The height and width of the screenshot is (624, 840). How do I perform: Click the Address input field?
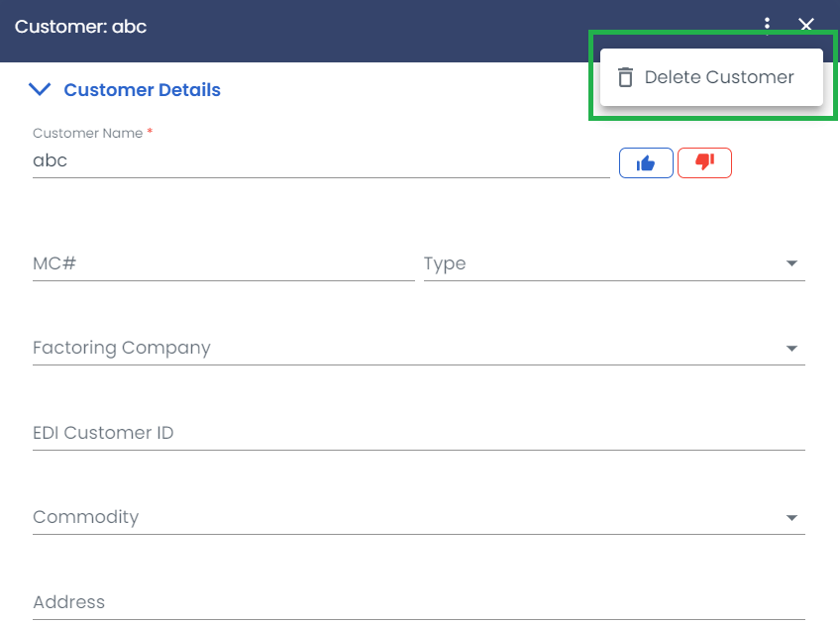tap(419, 602)
